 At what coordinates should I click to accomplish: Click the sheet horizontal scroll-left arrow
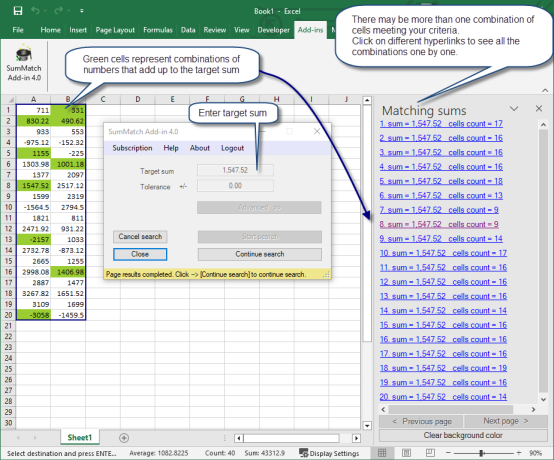point(238,438)
